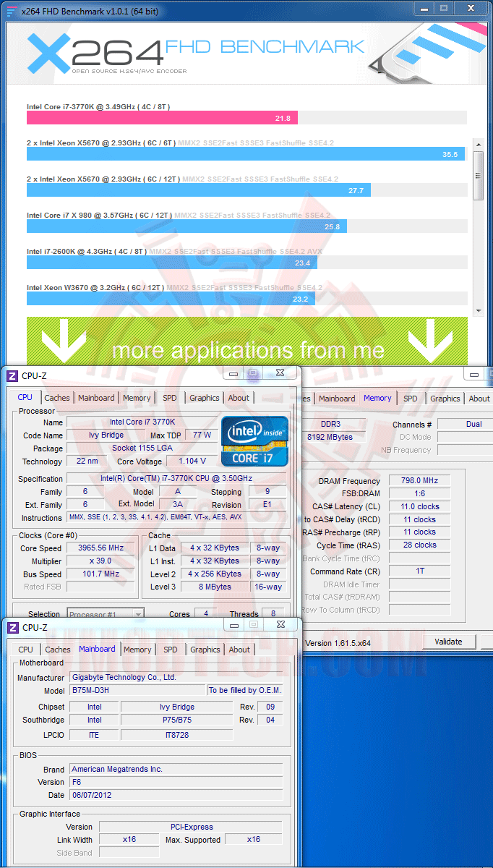Click the '8 MBytes' Level 3 cache value
This screenshot has height=868, width=493.
[215, 587]
